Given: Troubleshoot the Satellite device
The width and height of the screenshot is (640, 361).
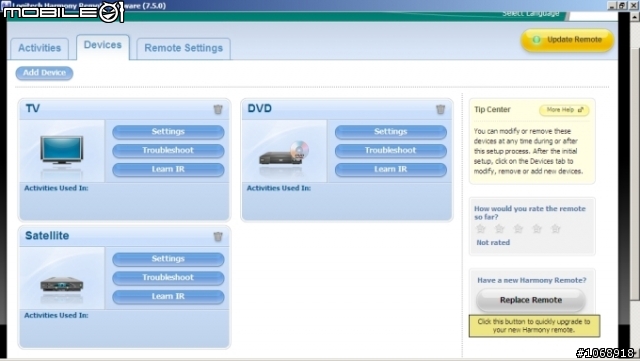Looking at the screenshot, I should 168,278.
